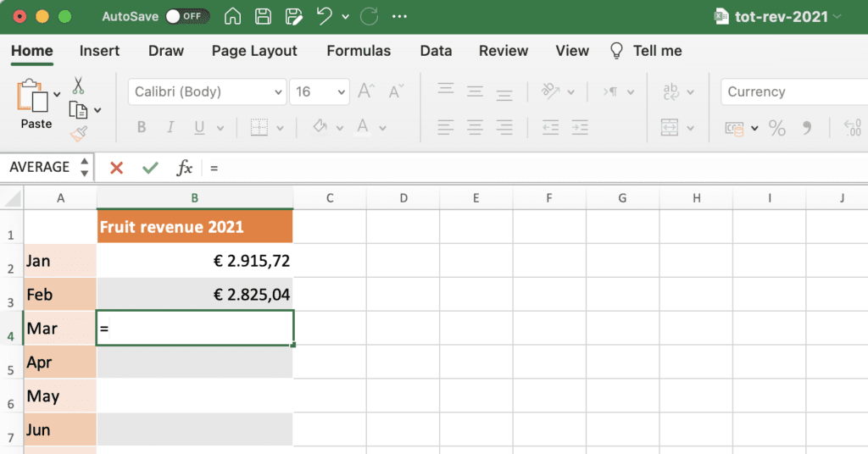
Task: Click the Tell me search box
Action: (x=657, y=51)
